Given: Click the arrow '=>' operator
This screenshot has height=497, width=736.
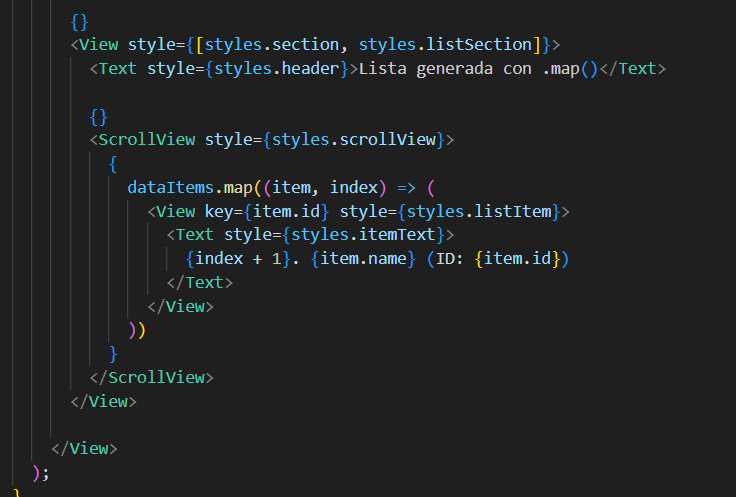Looking at the screenshot, I should coord(406,188).
